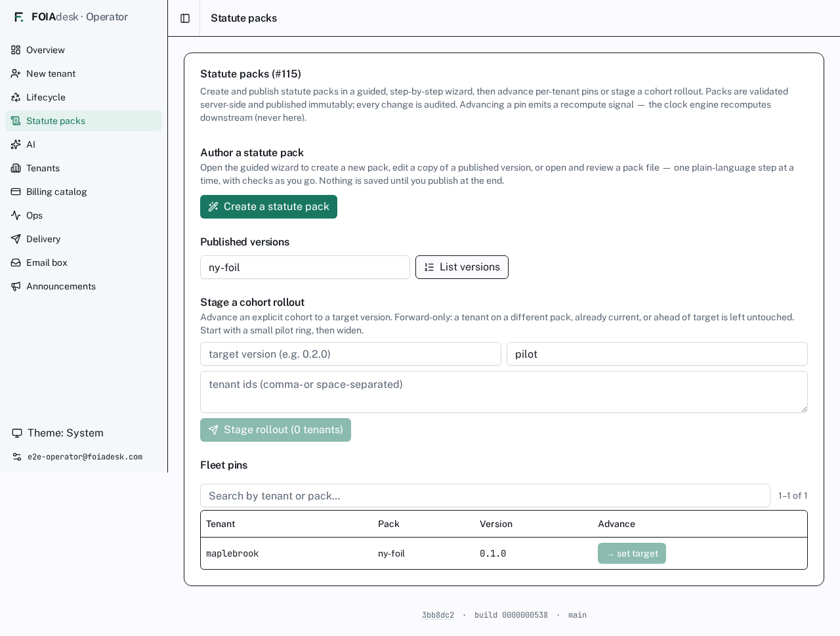Open Billing catalog
The height and width of the screenshot is (636, 840).
(x=83, y=192)
